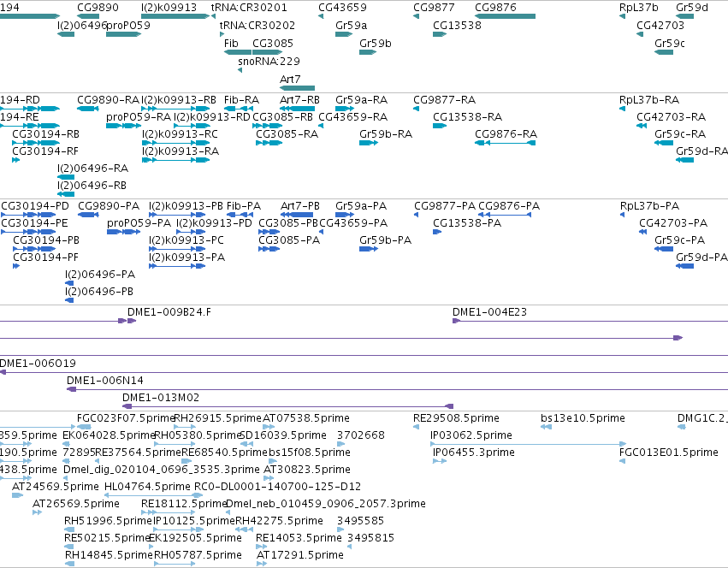Select the DME1-004E23 BAC clone
728x568 pixels.
590,321
